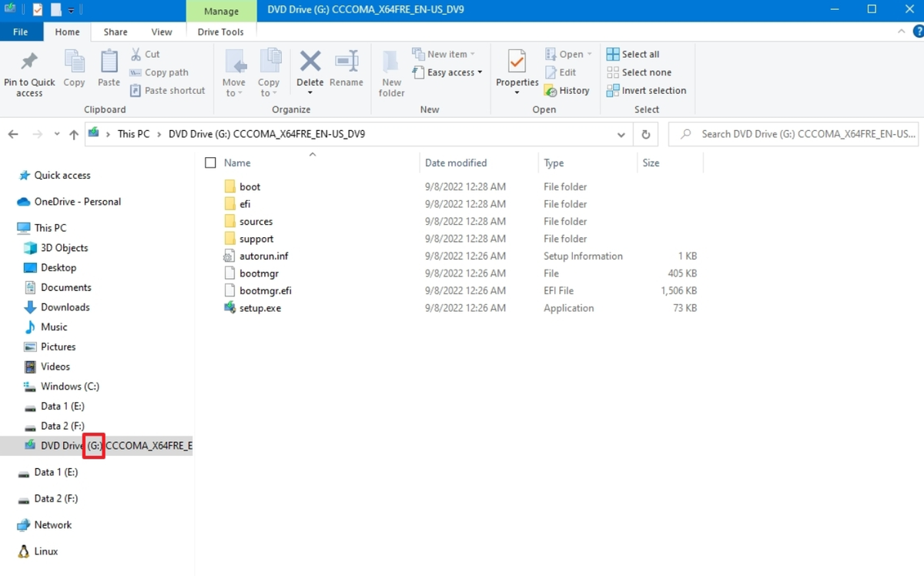Screen dimensions: 924x576
Task: Refresh the current folder view
Action: click(646, 134)
